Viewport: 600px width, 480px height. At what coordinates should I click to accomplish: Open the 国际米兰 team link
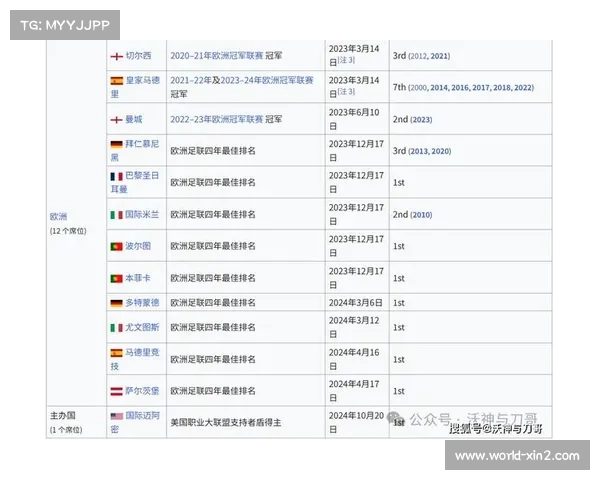click(142, 214)
